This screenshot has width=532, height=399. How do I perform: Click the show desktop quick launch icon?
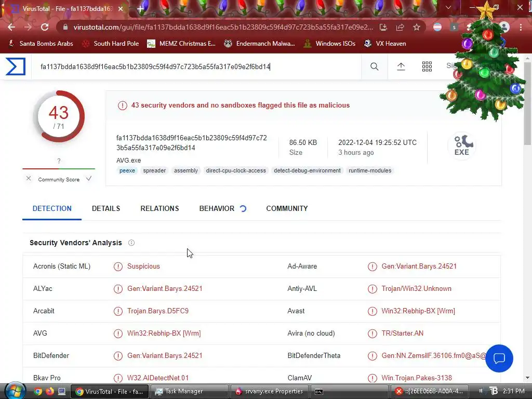[62, 391]
